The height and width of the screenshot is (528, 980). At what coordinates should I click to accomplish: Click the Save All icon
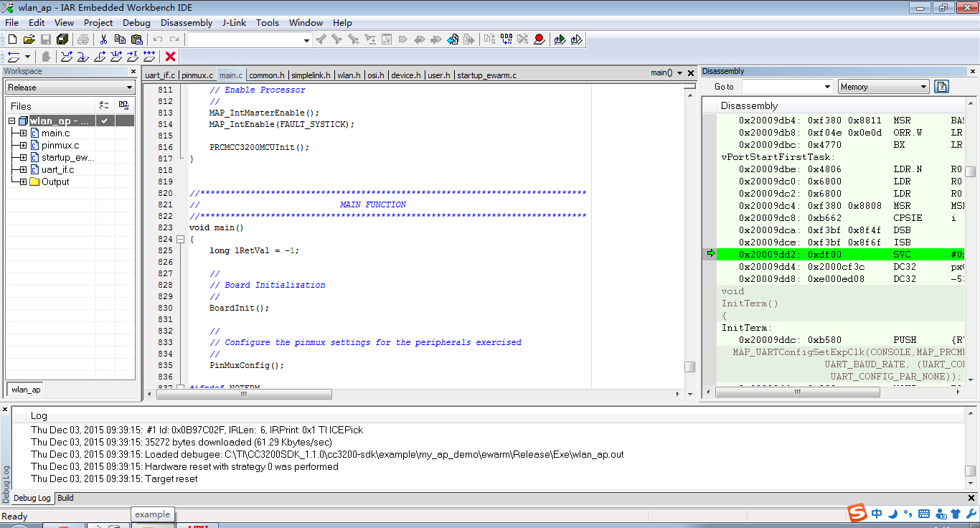point(62,39)
